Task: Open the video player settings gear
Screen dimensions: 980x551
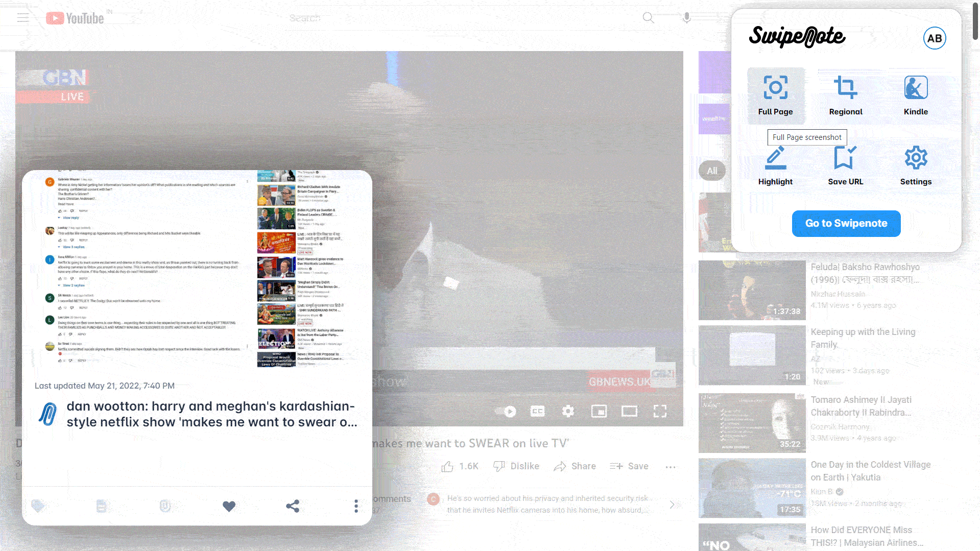Action: coord(568,411)
